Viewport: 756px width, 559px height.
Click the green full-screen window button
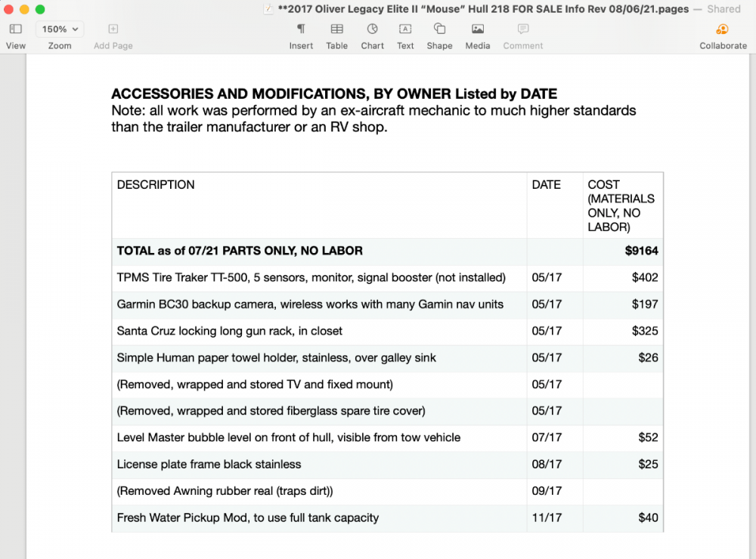[40, 9]
